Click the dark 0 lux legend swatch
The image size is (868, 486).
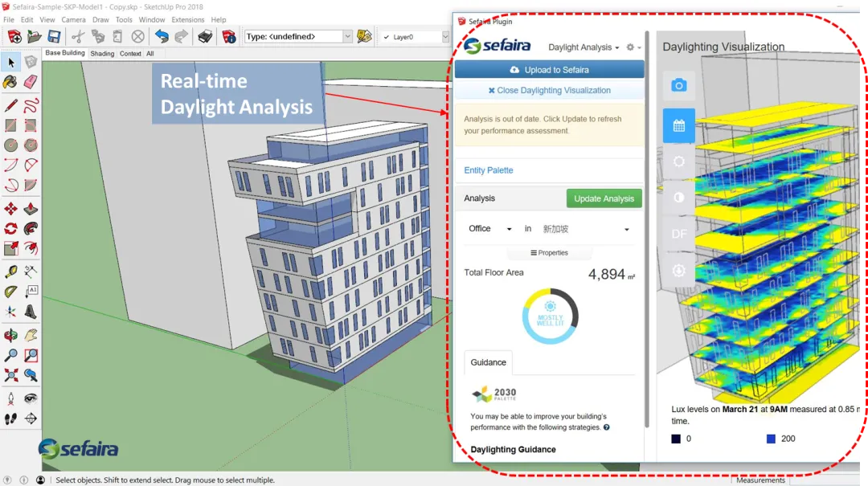[676, 439]
